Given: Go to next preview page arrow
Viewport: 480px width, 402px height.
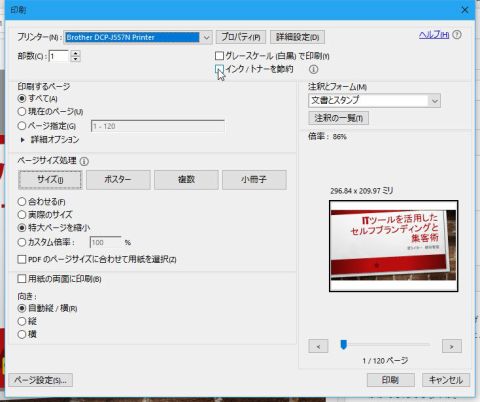Looking at the screenshot, I should click(x=452, y=347).
